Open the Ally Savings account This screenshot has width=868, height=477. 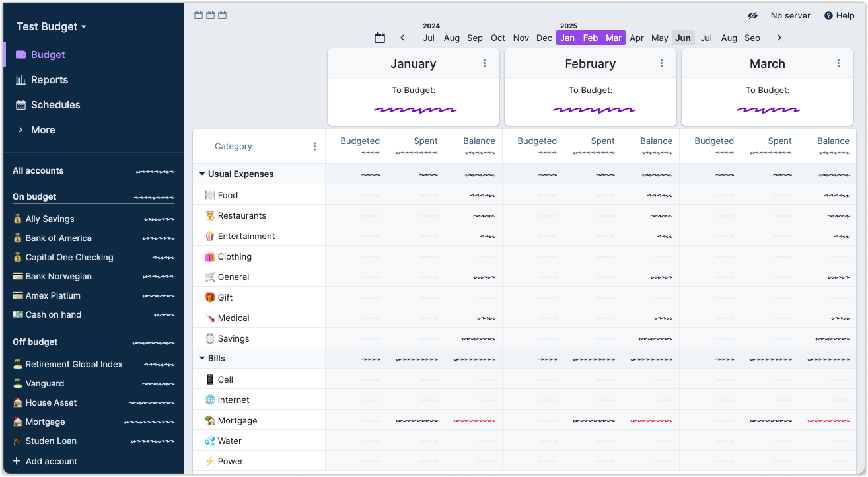(50, 219)
